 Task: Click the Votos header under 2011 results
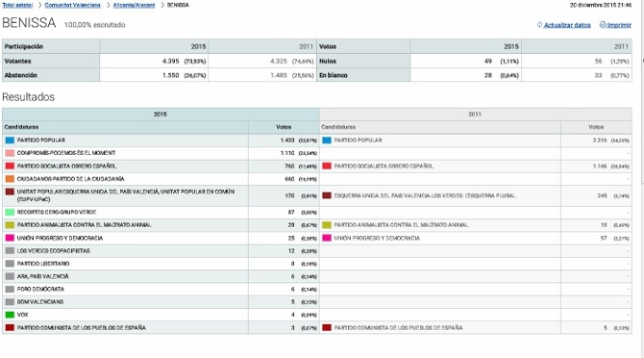tap(596, 127)
